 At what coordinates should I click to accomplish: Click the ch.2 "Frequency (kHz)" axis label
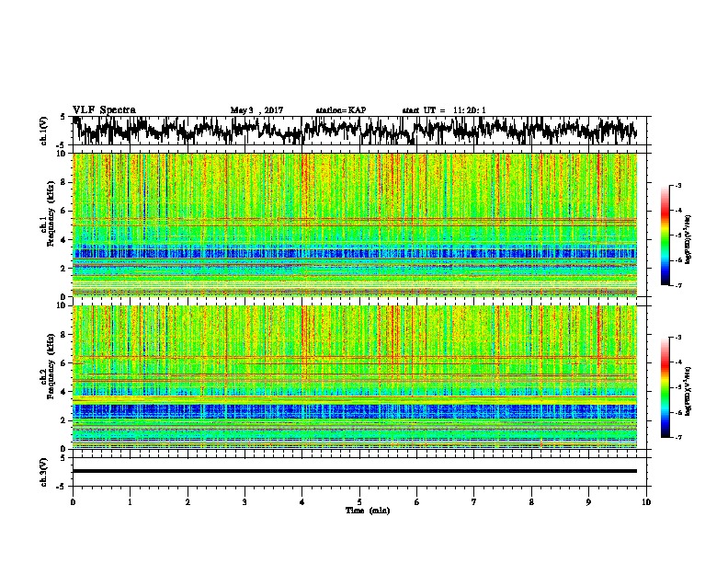[51, 366]
